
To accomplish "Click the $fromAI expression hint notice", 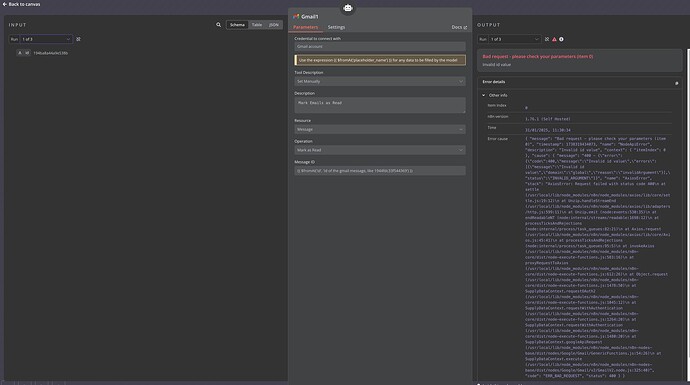I will click(x=380, y=60).
